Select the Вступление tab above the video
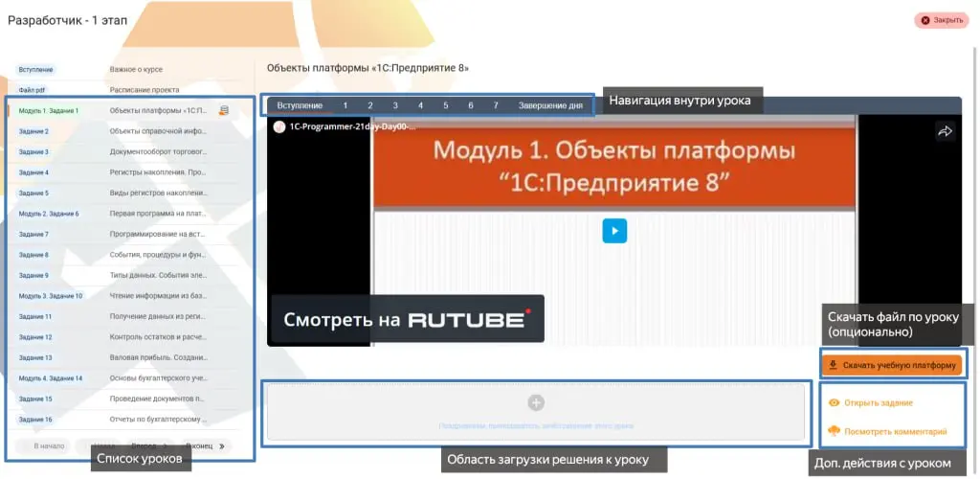This screenshot has width=980, height=479. click(x=300, y=105)
